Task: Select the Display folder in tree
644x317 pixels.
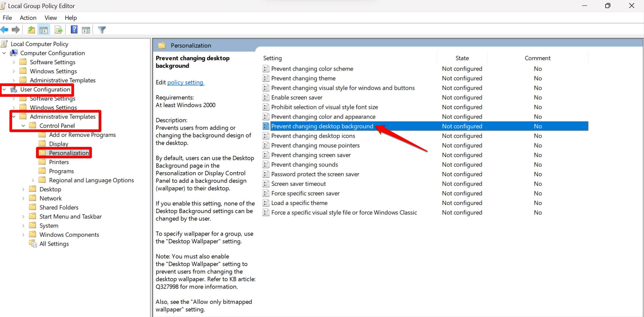Action: (59, 144)
